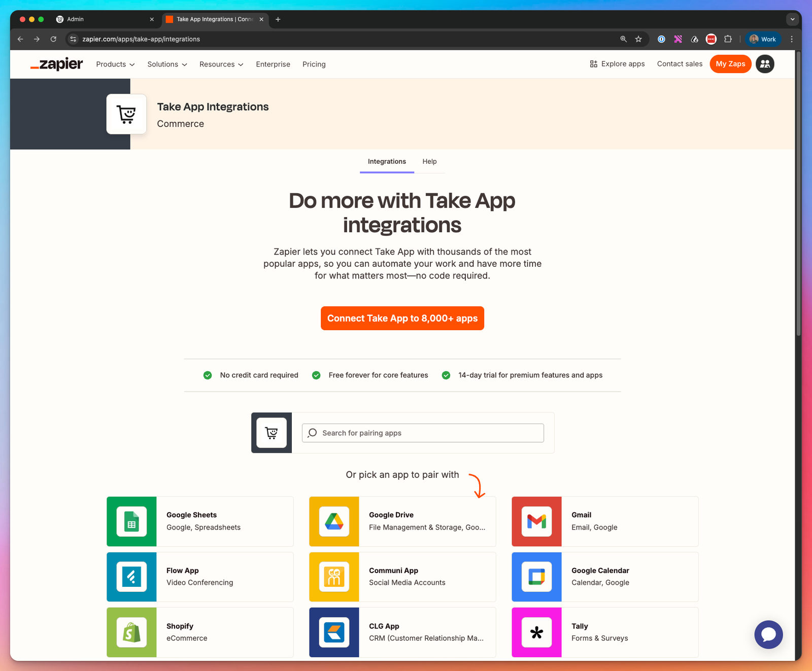
Task: Bookmark this page with the star icon
Action: [638, 39]
